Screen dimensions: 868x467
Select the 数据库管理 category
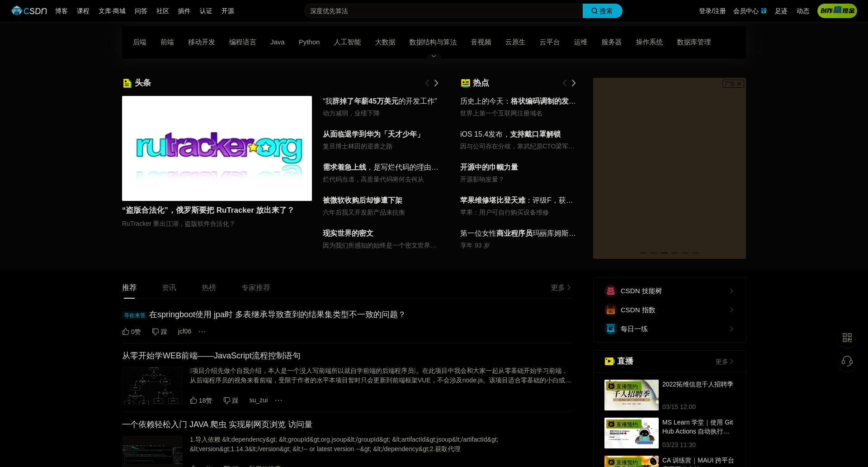click(694, 42)
